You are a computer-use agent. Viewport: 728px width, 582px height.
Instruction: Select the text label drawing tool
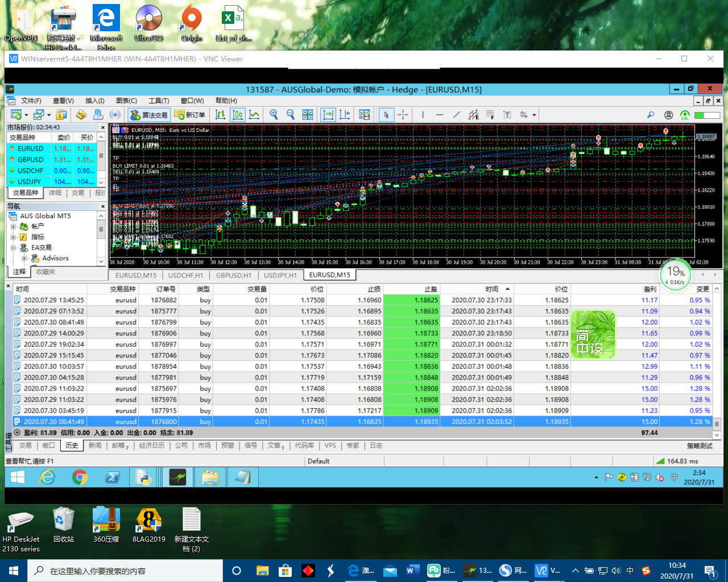[x=507, y=115]
